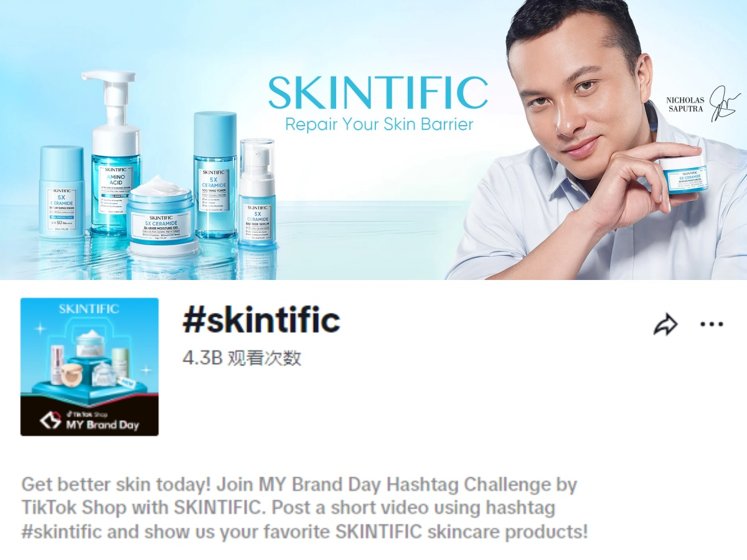The image size is (747, 560).
Task: Click the Repair Your Skin Barrier tagline
Action: pyautogui.click(x=379, y=124)
